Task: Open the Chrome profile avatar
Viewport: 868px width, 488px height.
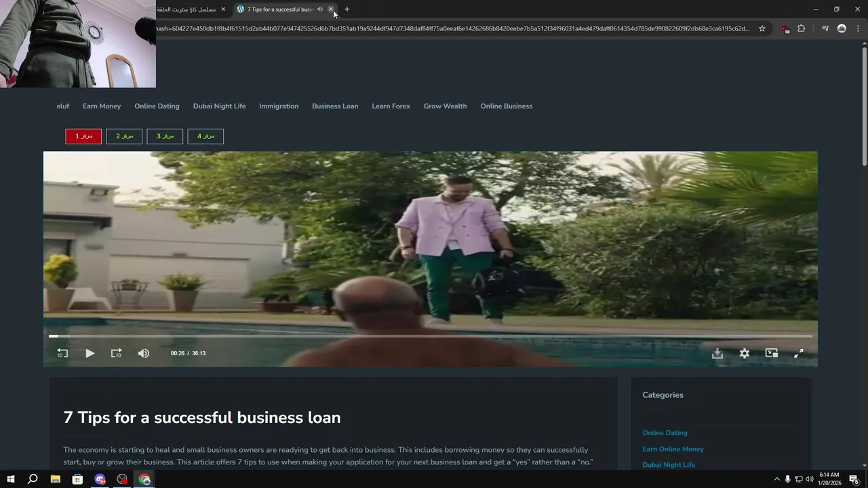Action: [x=842, y=28]
